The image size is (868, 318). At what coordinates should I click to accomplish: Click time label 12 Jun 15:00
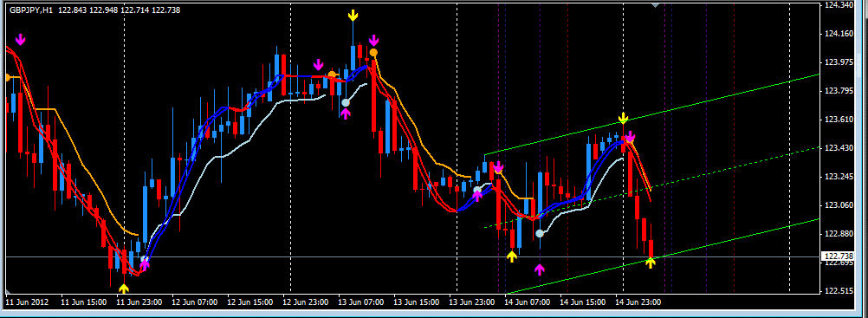[x=249, y=302]
